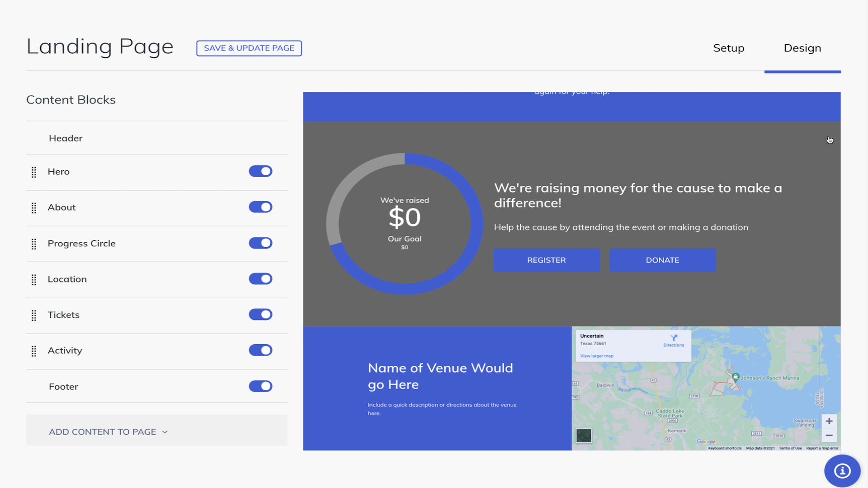868x488 pixels.
Task: Click the About block label
Action: point(61,207)
